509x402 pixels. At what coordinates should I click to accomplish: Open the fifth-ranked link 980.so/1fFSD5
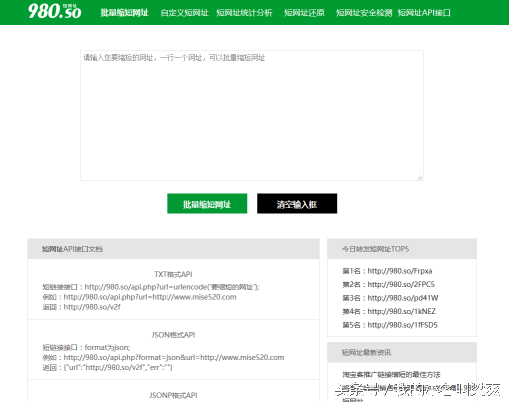(x=402, y=325)
